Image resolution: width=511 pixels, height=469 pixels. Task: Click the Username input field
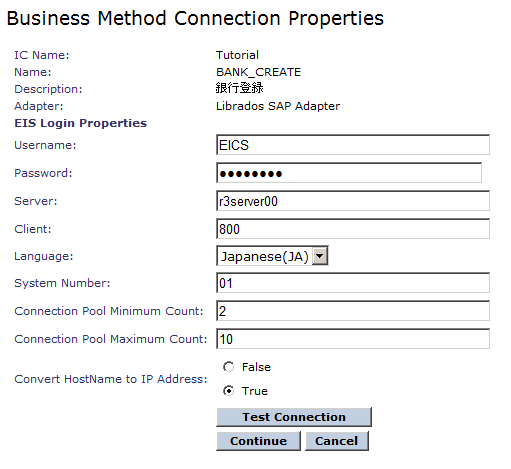pyautogui.click(x=353, y=145)
